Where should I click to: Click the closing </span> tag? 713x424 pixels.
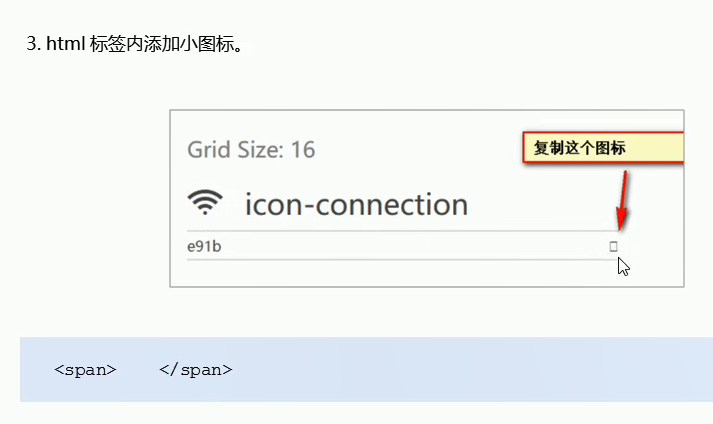coord(196,369)
